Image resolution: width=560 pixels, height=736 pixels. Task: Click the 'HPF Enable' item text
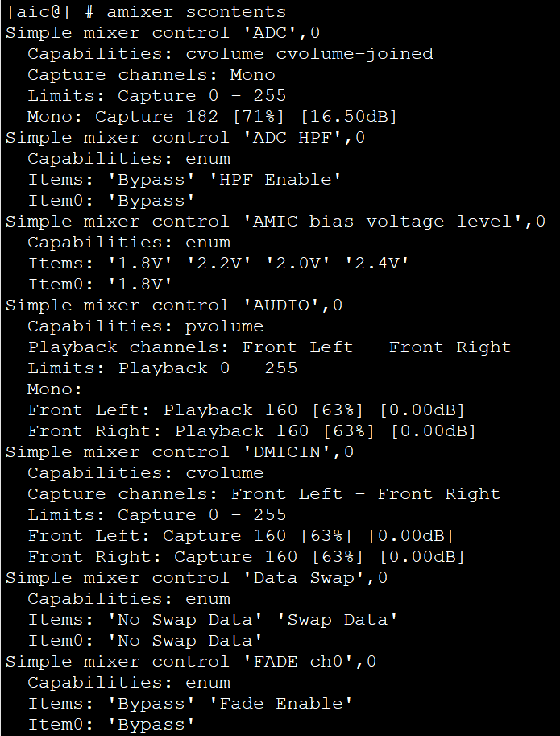pyautogui.click(x=276, y=180)
